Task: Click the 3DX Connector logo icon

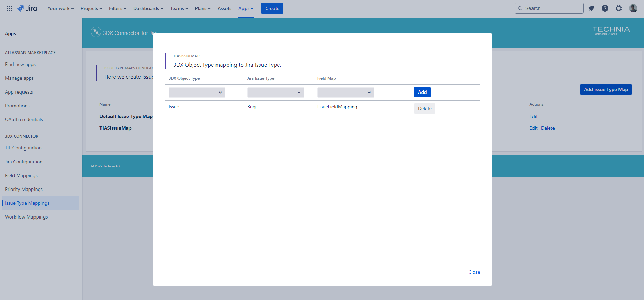Action: pos(96,32)
